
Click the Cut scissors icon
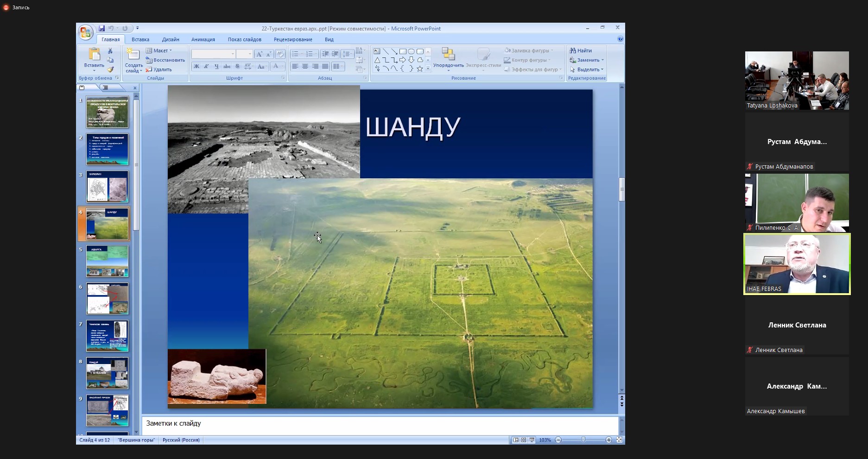pos(110,51)
